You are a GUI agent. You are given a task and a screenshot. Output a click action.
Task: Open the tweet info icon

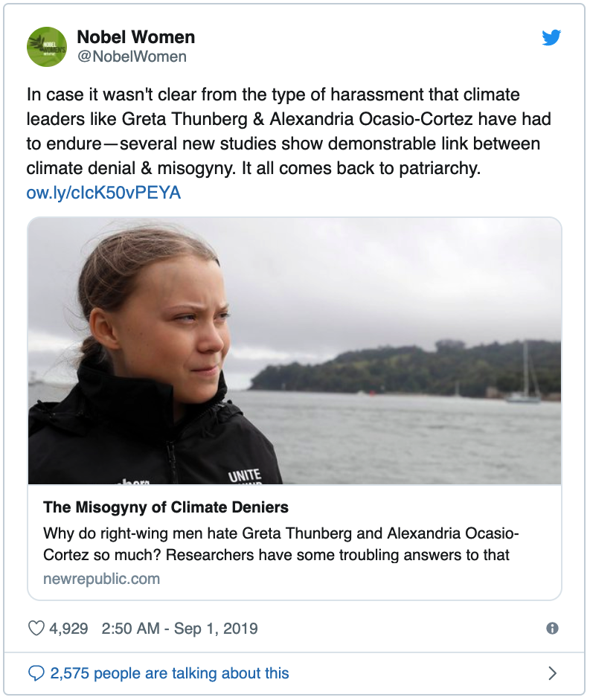(x=552, y=629)
